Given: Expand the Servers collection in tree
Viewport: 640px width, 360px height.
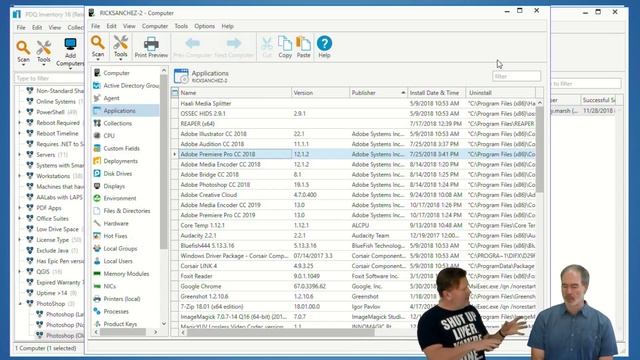Looking at the screenshot, I should coord(20,155).
